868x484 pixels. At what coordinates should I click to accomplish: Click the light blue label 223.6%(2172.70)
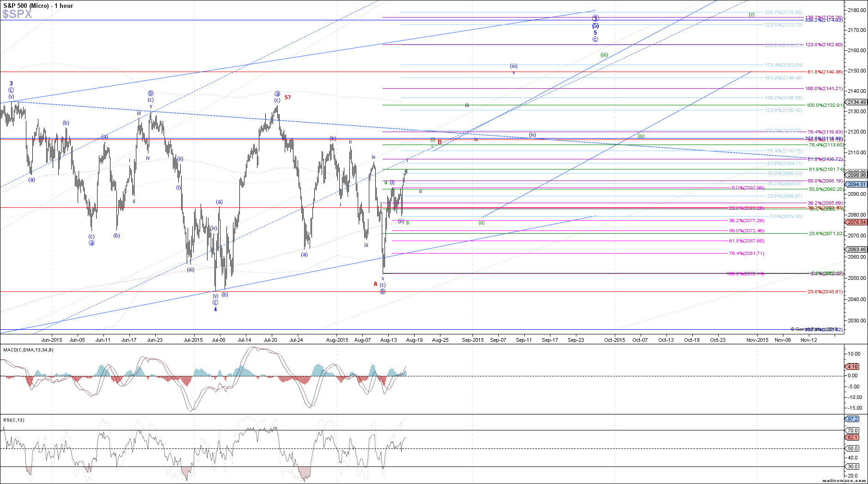pyautogui.click(x=783, y=24)
